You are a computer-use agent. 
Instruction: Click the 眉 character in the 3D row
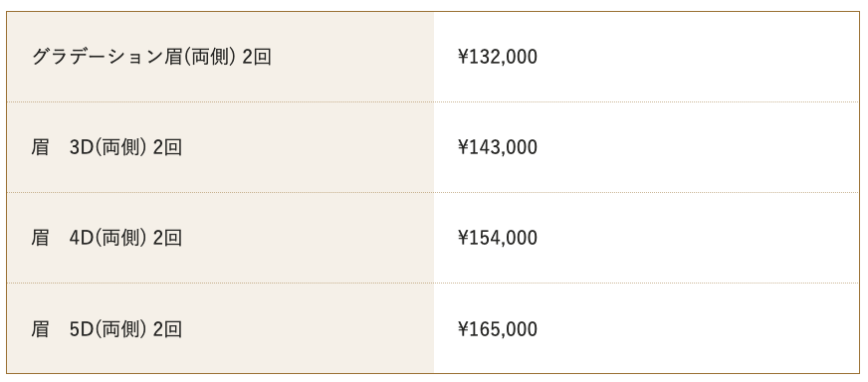tap(40, 147)
